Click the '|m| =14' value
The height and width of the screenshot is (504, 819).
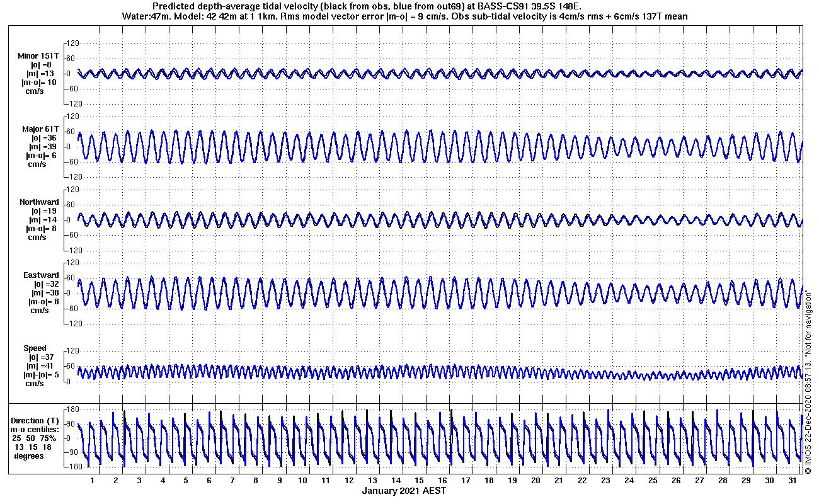coord(43,220)
